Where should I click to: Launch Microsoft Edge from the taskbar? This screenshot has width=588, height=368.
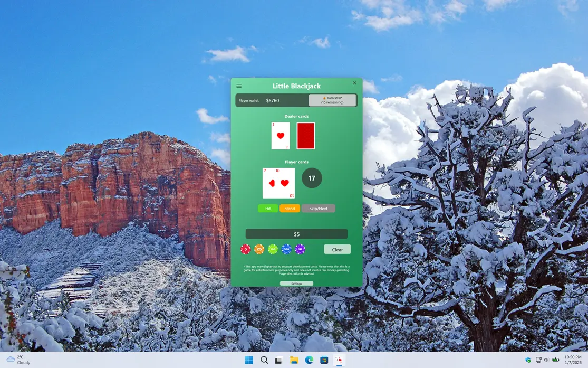(x=309, y=360)
